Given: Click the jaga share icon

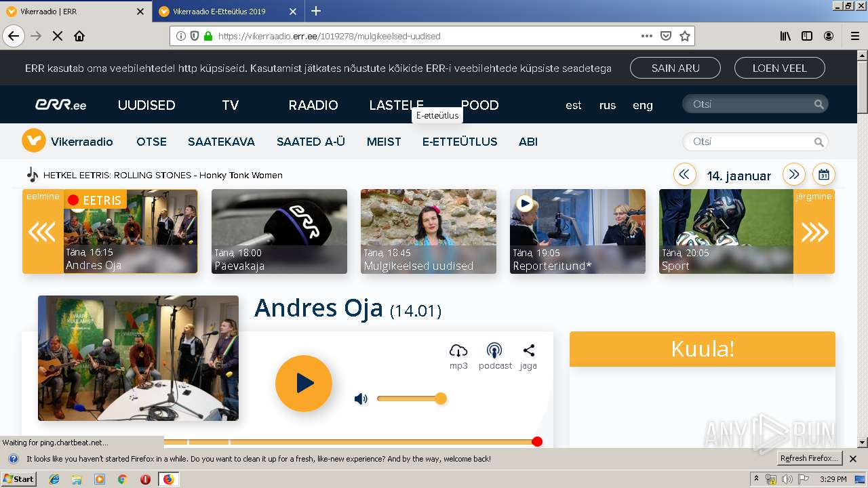Looking at the screenshot, I should pyautogui.click(x=528, y=350).
